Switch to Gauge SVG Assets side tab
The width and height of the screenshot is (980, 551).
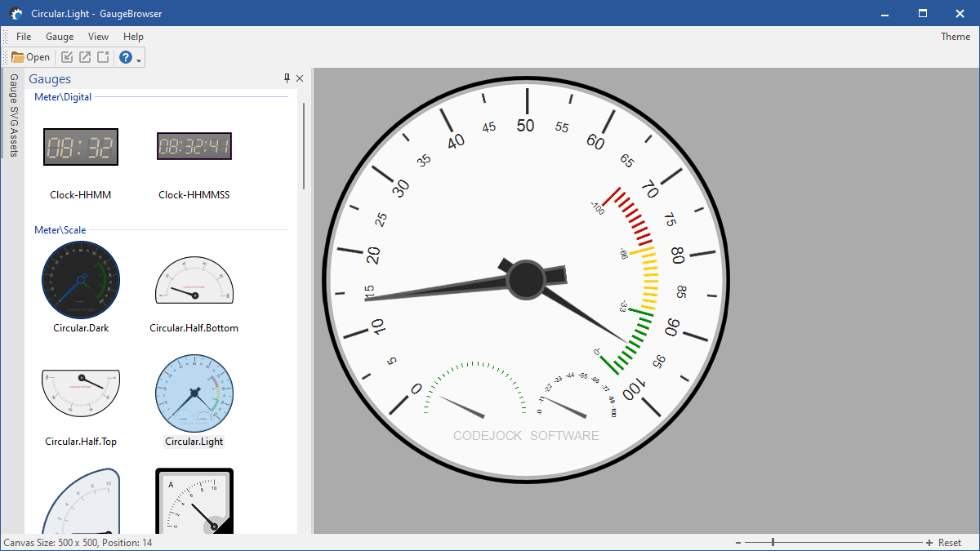pyautogui.click(x=13, y=115)
